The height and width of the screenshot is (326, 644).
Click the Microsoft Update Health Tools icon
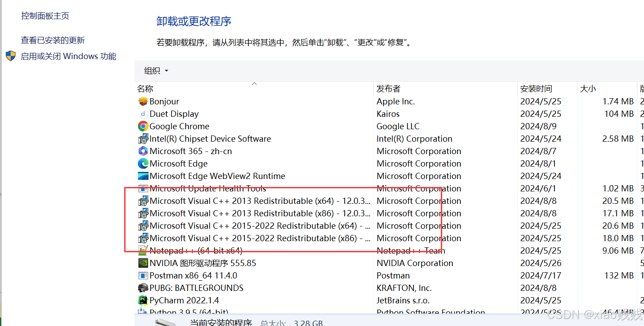(x=143, y=188)
